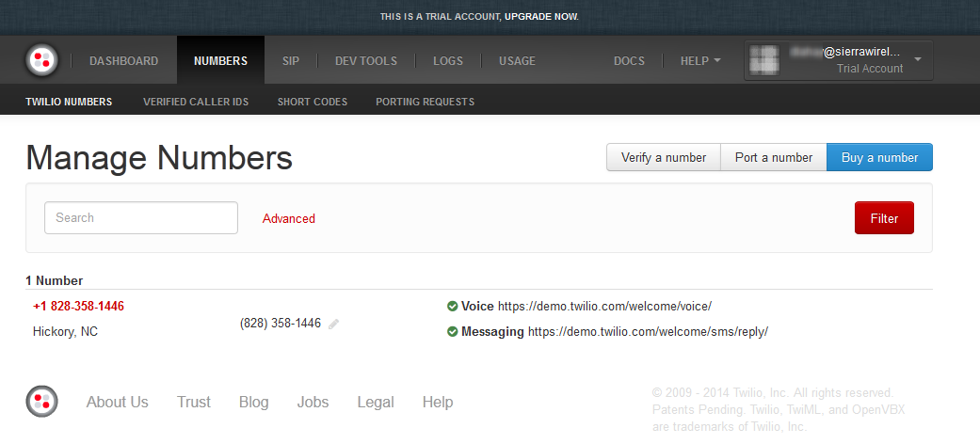Image resolution: width=980 pixels, height=444 pixels.
Task: Open the Advanced search link
Action: [289, 218]
